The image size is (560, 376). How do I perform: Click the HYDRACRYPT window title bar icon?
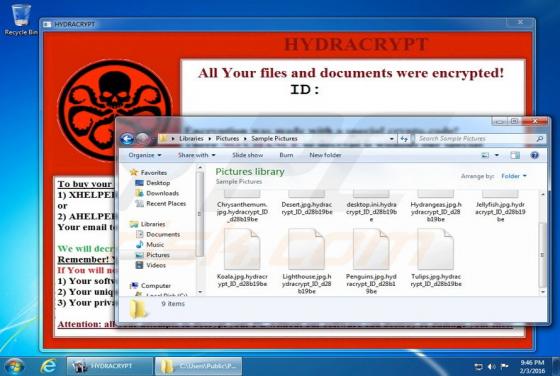47,24
